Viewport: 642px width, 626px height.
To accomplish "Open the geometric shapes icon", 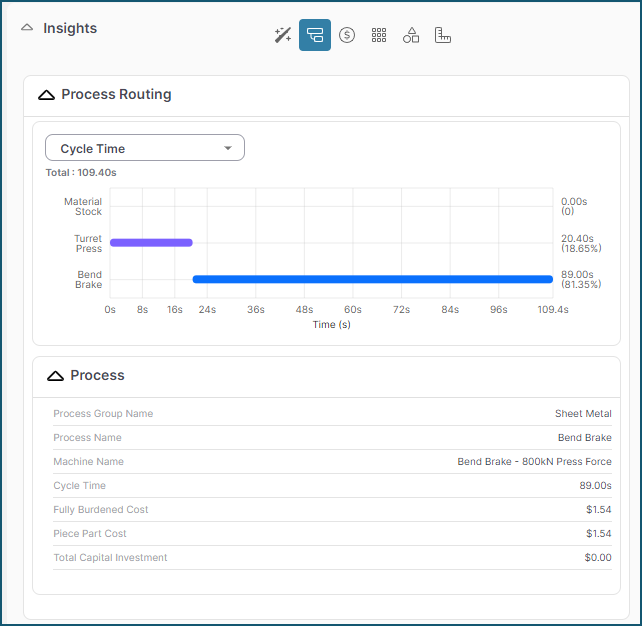I will tap(411, 35).
